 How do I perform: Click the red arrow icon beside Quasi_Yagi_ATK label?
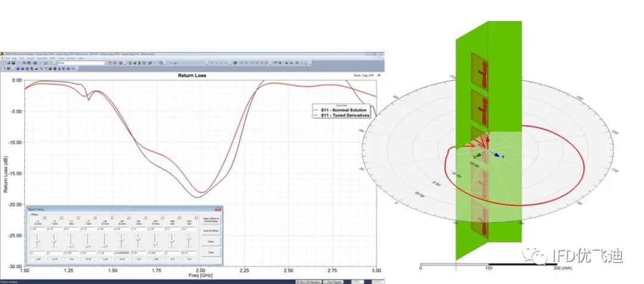pos(379,76)
